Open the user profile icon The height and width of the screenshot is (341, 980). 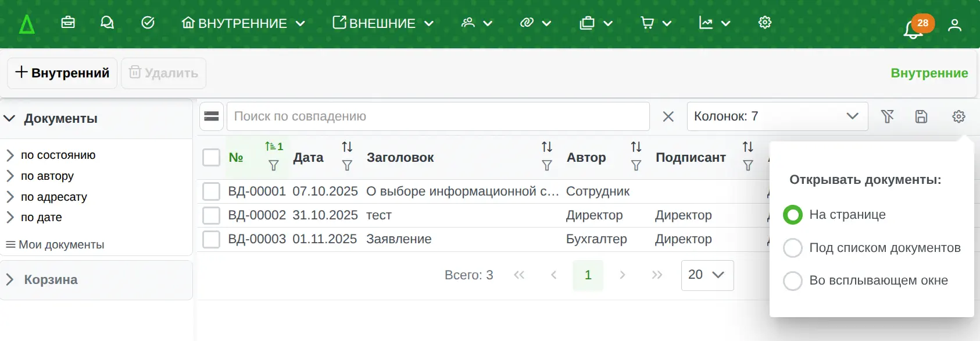[954, 25]
